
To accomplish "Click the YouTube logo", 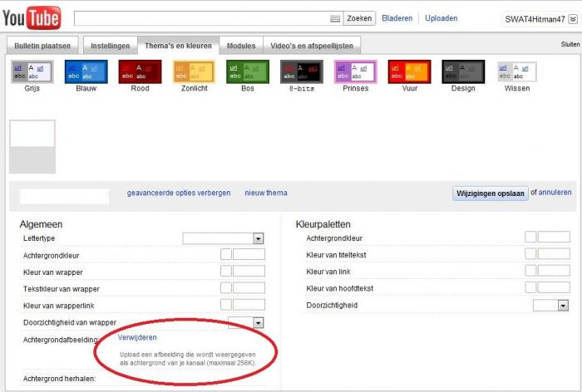I will click(32, 17).
